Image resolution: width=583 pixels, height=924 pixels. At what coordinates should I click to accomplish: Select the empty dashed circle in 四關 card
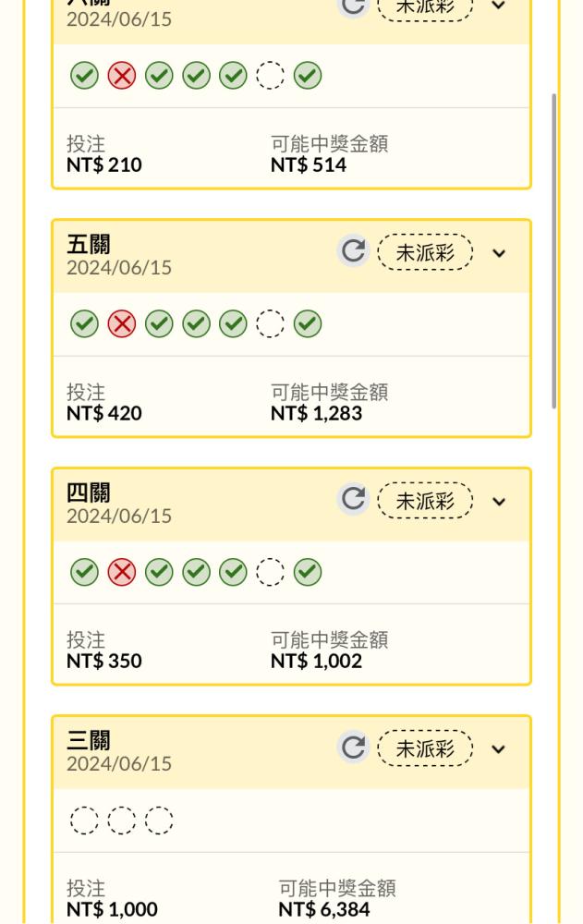(270, 572)
